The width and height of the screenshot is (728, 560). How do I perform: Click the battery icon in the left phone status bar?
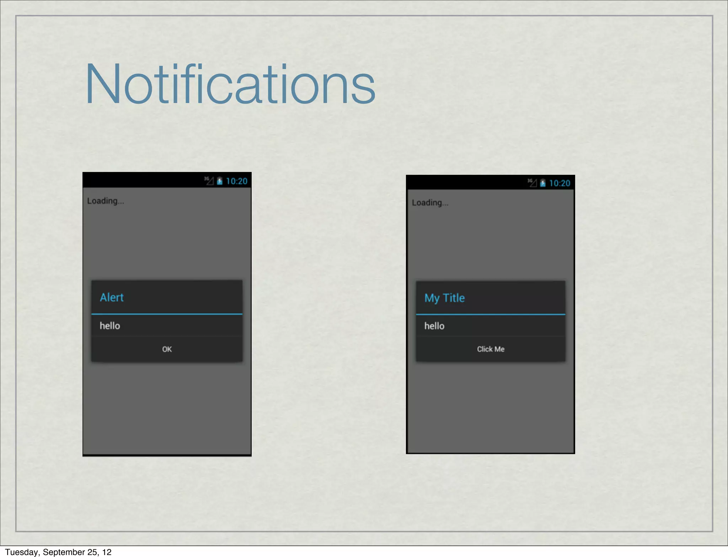220,181
